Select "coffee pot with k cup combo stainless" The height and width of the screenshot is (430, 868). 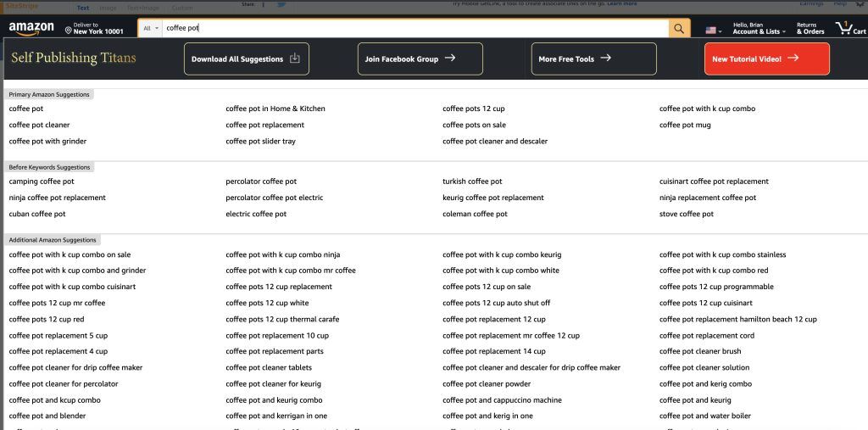(722, 255)
